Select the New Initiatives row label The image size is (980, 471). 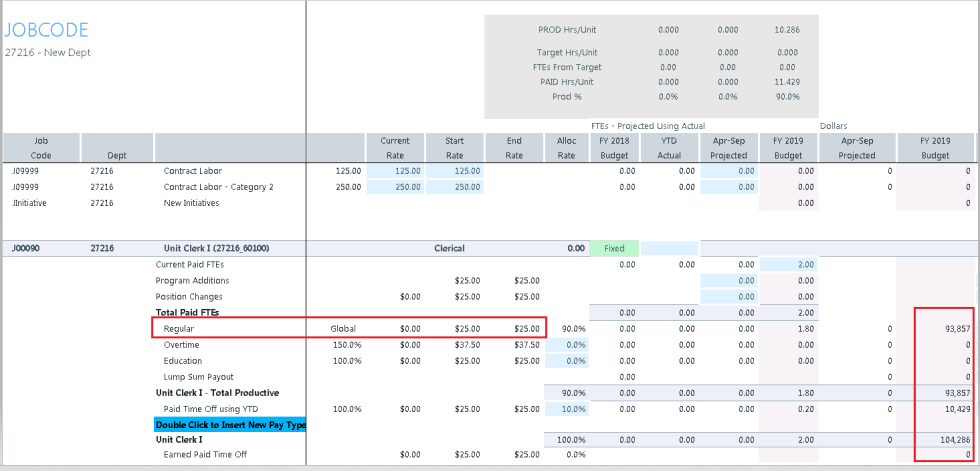pyautogui.click(x=191, y=203)
